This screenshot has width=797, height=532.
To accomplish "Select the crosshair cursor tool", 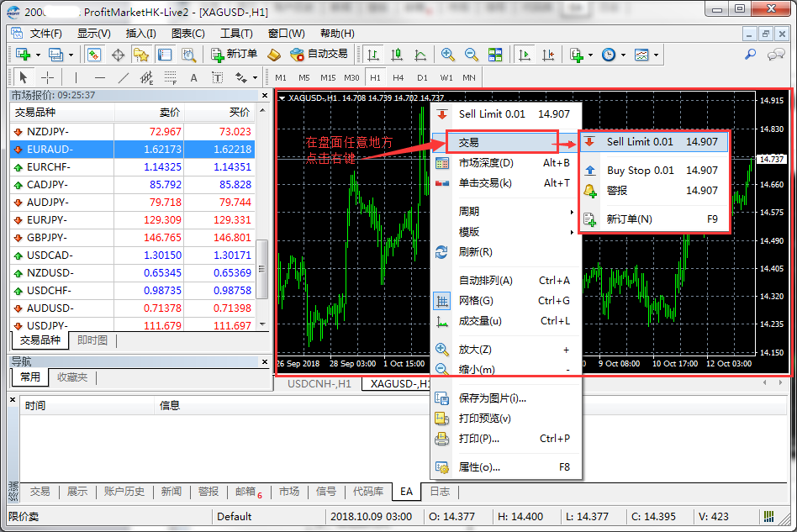I will click(47, 77).
